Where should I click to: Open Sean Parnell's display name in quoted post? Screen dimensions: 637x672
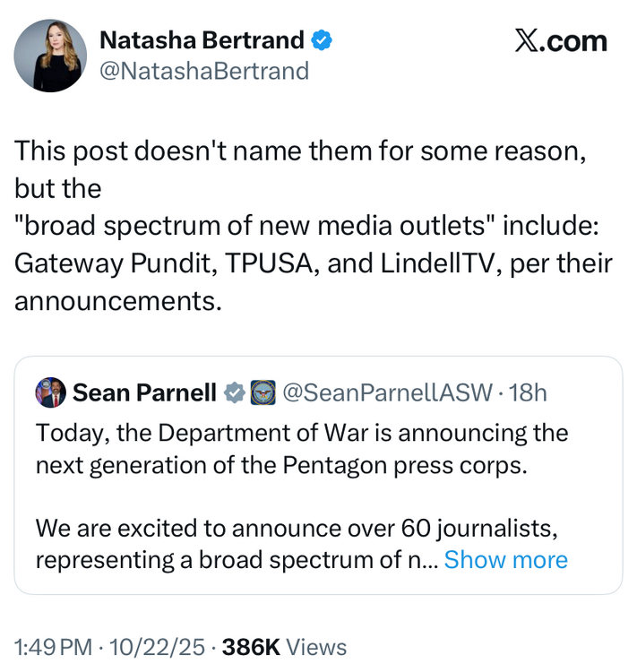144,392
